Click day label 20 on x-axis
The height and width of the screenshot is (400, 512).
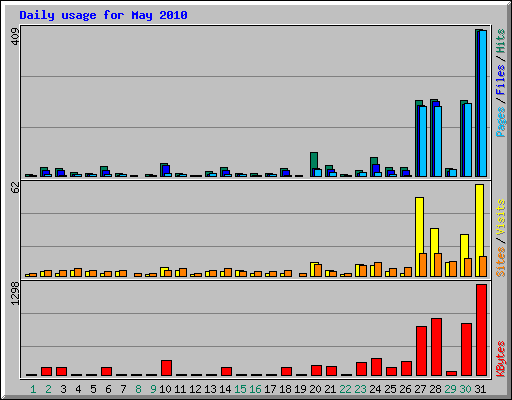(315, 389)
